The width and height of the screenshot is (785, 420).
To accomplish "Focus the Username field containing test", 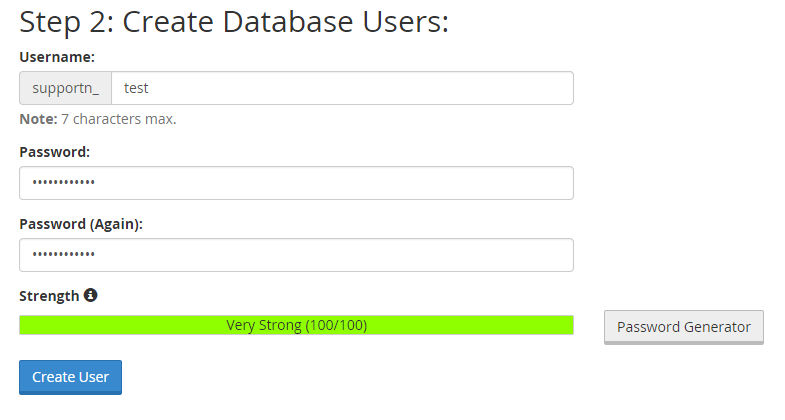I will coord(342,88).
